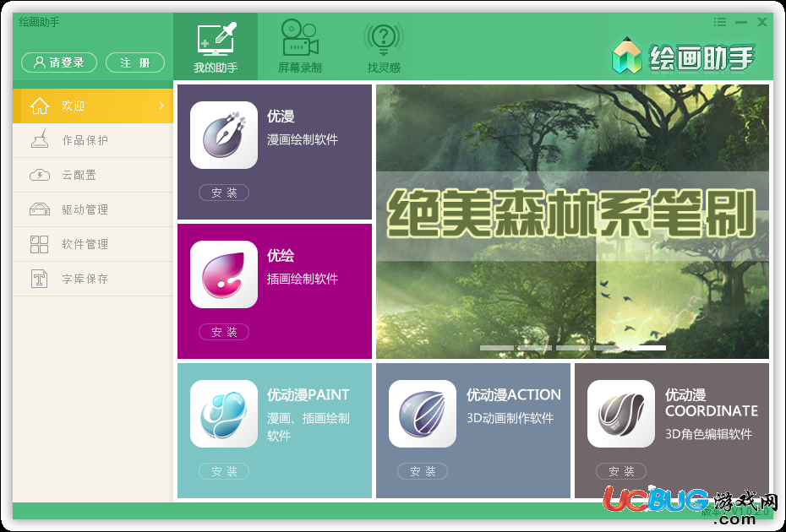The image size is (786, 532).
Task: Click the 注册 register button
Action: [x=135, y=62]
